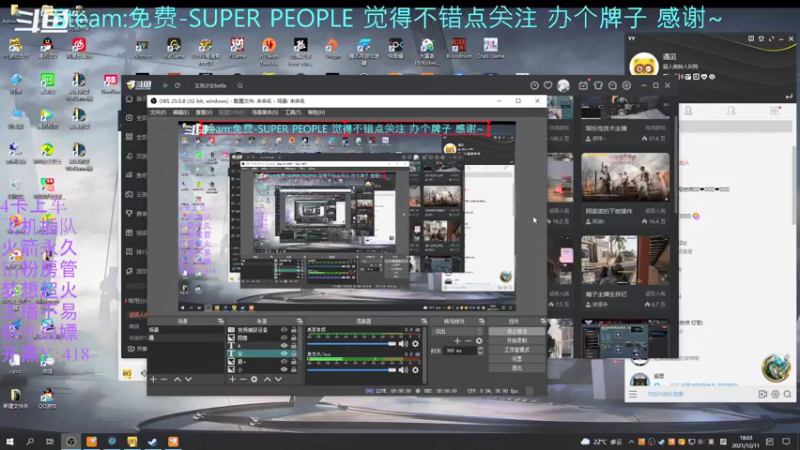Viewport: 800px width, 450px height.
Task: Toggle visibility of the highlighted text source
Action: click(284, 354)
